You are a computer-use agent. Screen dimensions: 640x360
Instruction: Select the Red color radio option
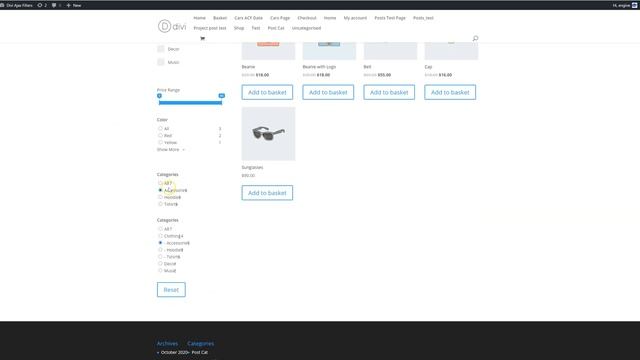160,136
